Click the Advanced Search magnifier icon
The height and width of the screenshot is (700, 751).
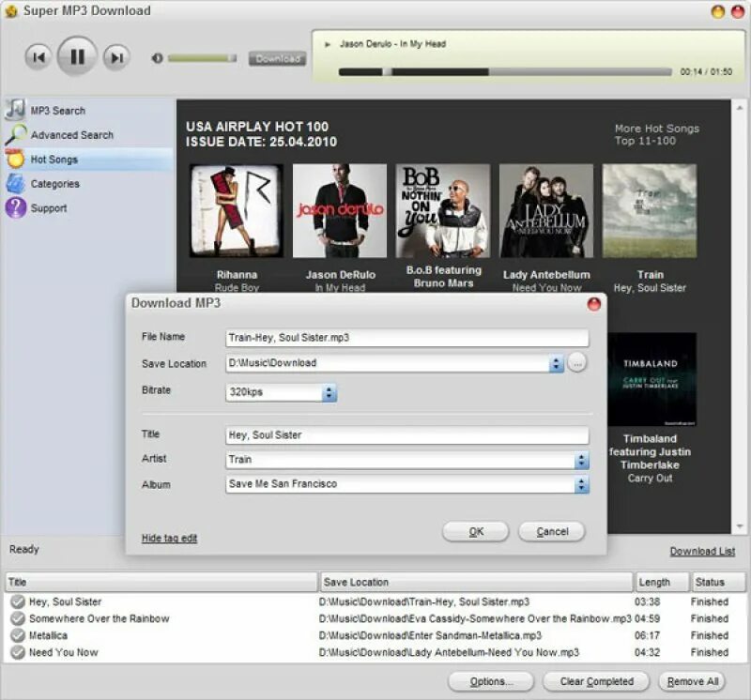(16, 134)
